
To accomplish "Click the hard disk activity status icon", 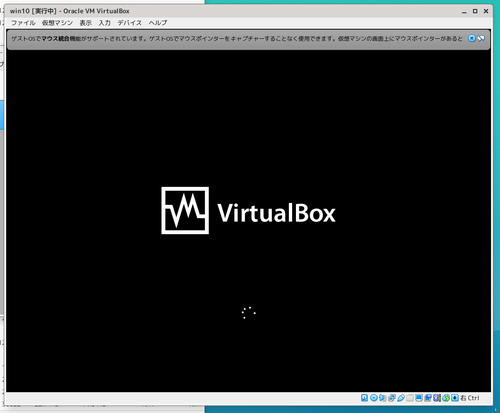I will pyautogui.click(x=364, y=398).
